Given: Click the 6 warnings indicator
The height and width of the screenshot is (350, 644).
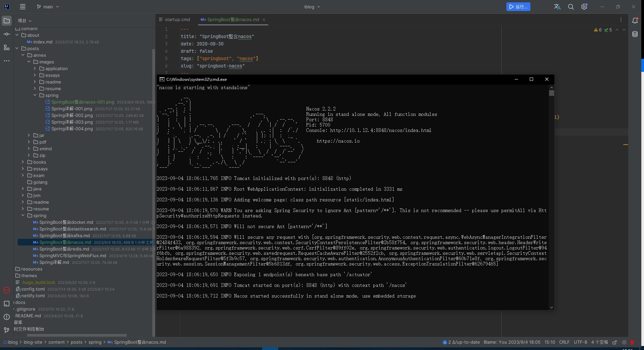Looking at the screenshot, I should coord(598,30).
